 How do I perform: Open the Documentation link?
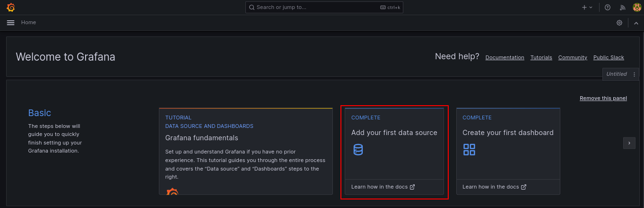pos(505,57)
